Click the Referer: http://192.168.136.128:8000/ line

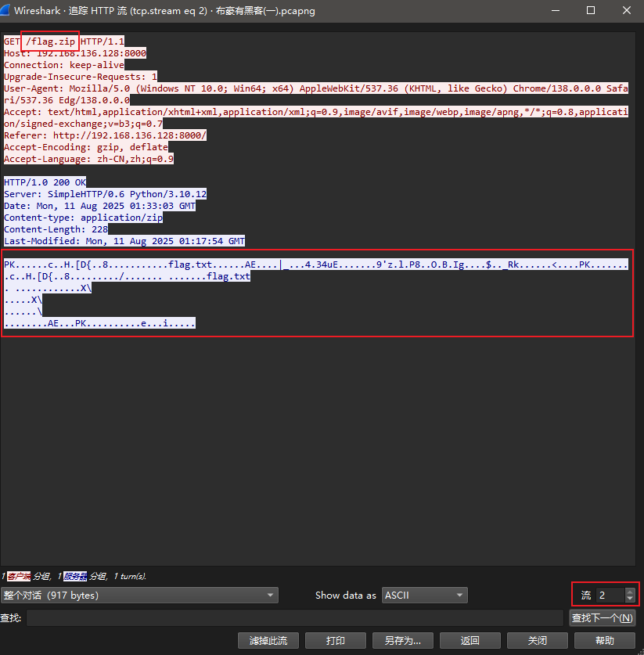pyautogui.click(x=105, y=135)
